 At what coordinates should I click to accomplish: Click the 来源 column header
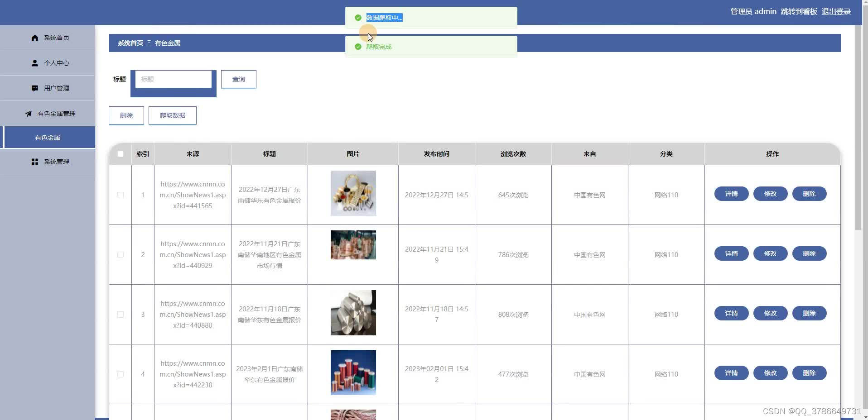[x=193, y=154]
